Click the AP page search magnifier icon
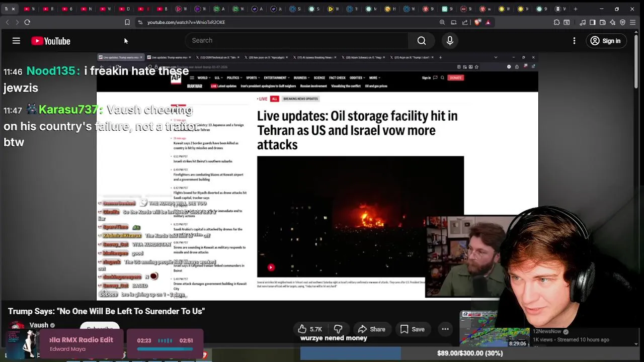 tap(442, 78)
